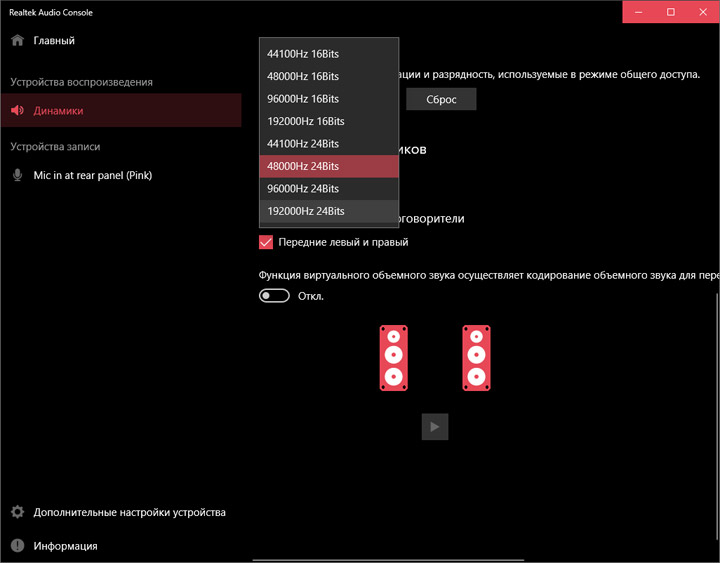Screen dimensions: 720x563
Task: Close the Realtek Audio Console window
Action: [703, 12]
